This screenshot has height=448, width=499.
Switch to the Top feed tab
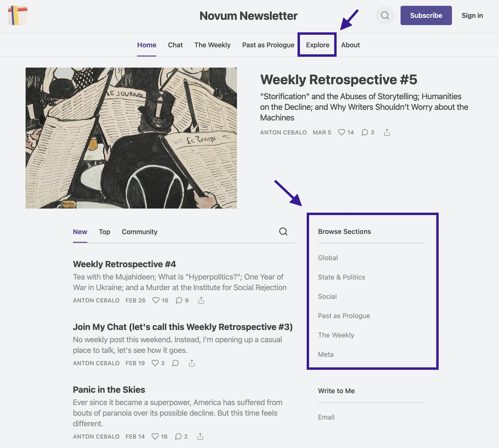(104, 232)
